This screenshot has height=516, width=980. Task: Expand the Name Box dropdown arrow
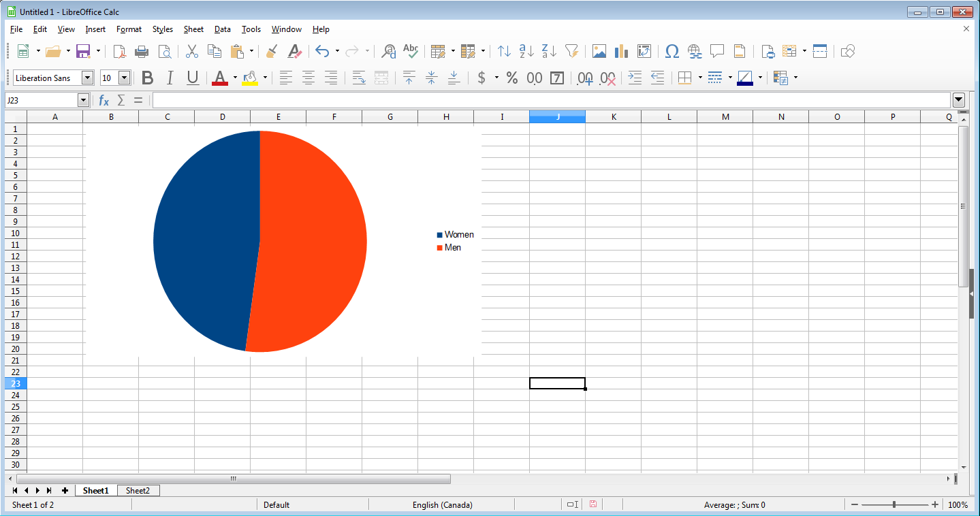83,100
